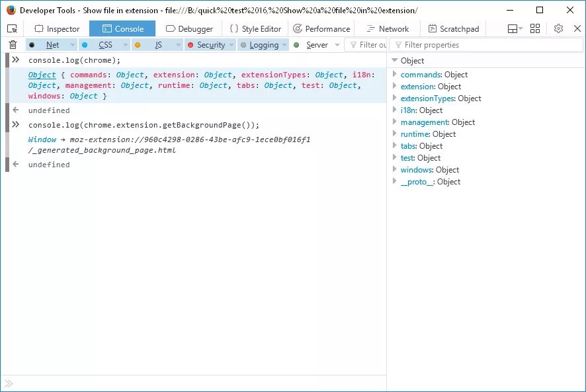
Task: Expand the management property
Action: coord(394,122)
